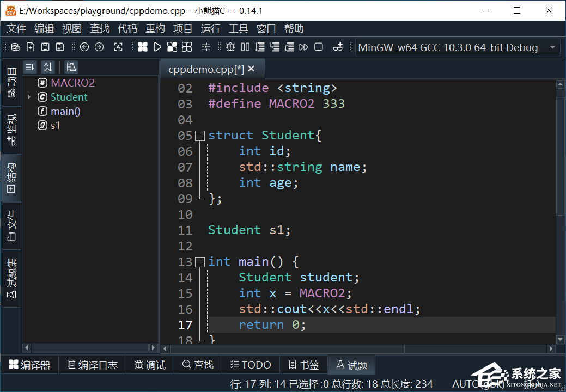Start debugging with the bug icon
566x392 pixels.
tap(230, 47)
